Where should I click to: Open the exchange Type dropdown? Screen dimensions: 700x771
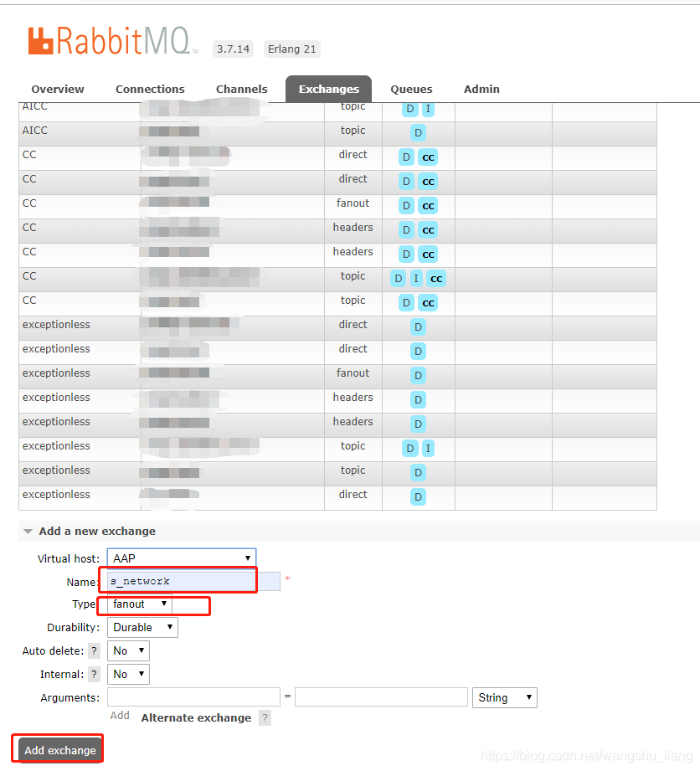click(137, 604)
